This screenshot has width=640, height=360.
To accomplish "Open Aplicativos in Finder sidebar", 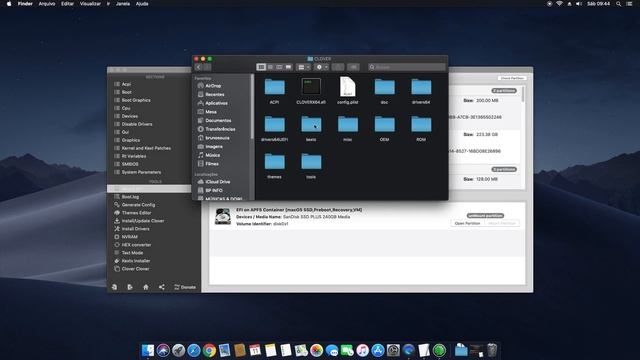I will 216,103.
